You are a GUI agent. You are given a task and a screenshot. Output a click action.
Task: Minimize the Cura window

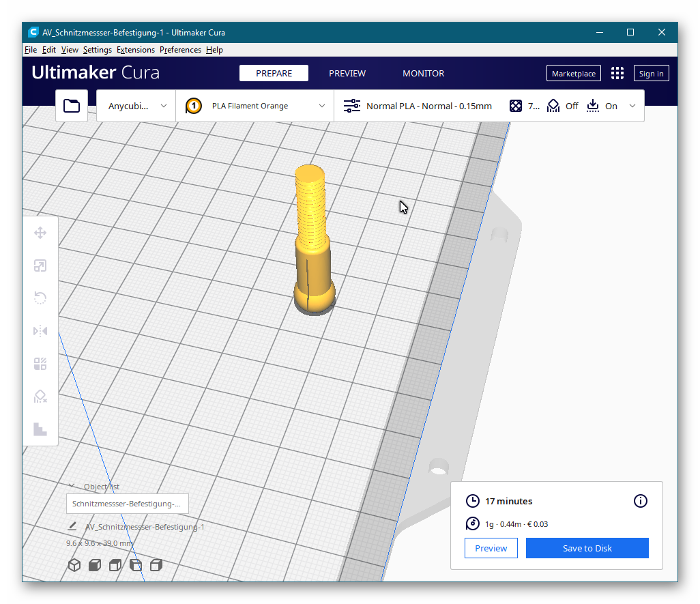pos(600,32)
